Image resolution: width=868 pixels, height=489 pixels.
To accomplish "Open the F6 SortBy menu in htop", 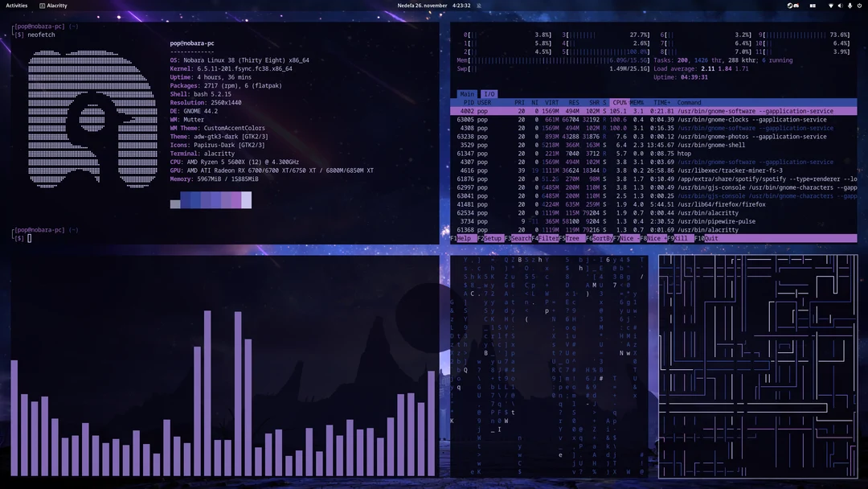I will point(600,239).
